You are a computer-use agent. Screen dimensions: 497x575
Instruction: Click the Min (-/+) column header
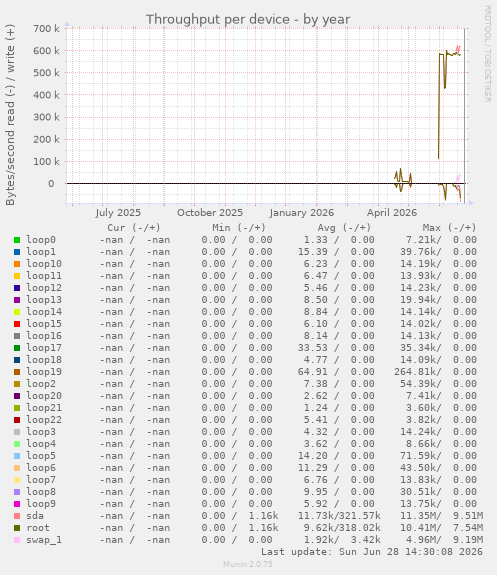click(x=239, y=228)
